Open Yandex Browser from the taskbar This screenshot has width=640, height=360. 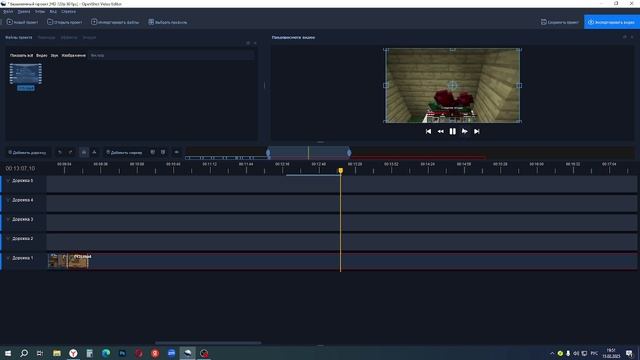(x=73, y=353)
